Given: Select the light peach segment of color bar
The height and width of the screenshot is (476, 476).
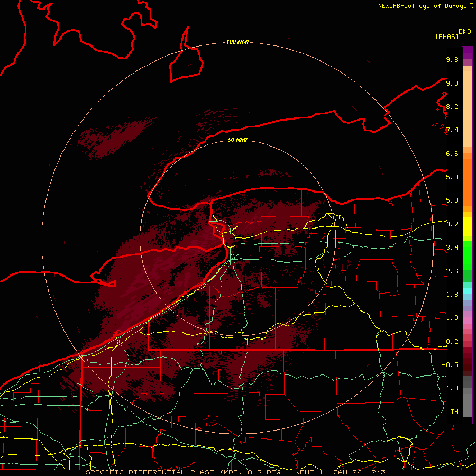Looking at the screenshot, I should pos(467,108).
